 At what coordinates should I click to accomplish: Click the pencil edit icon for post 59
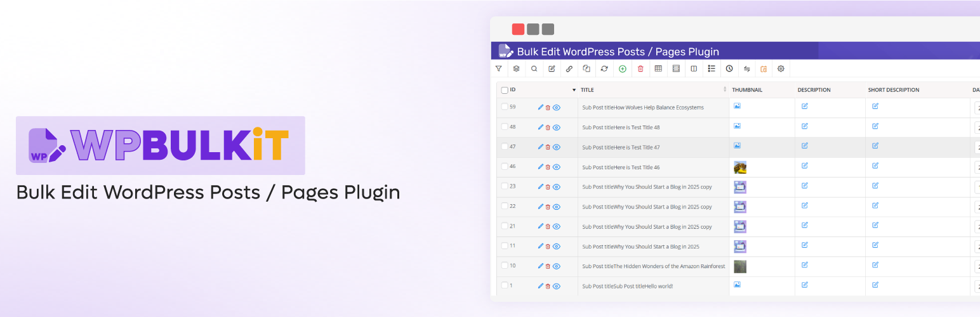click(x=541, y=108)
